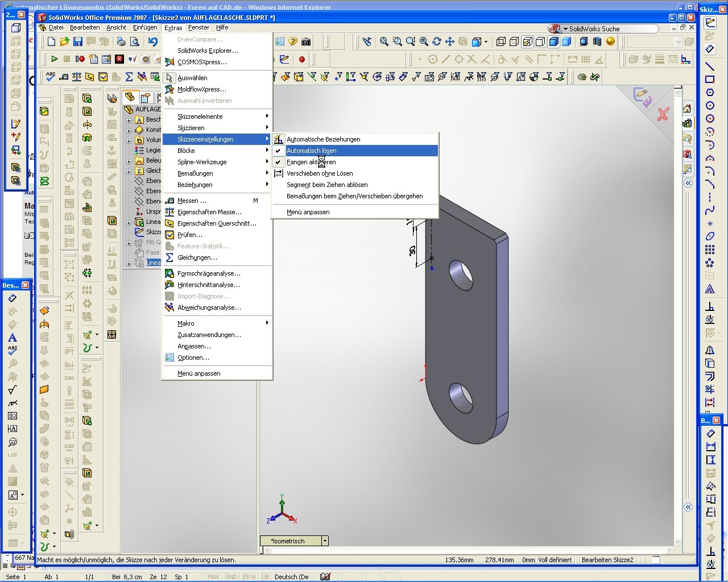Click the RealView gold sphere icon

coord(610,41)
